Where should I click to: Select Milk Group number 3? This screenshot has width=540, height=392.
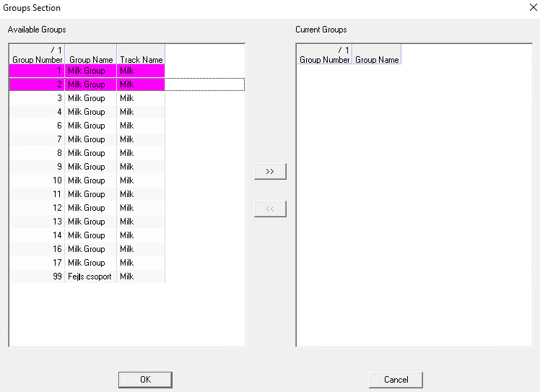point(87,98)
